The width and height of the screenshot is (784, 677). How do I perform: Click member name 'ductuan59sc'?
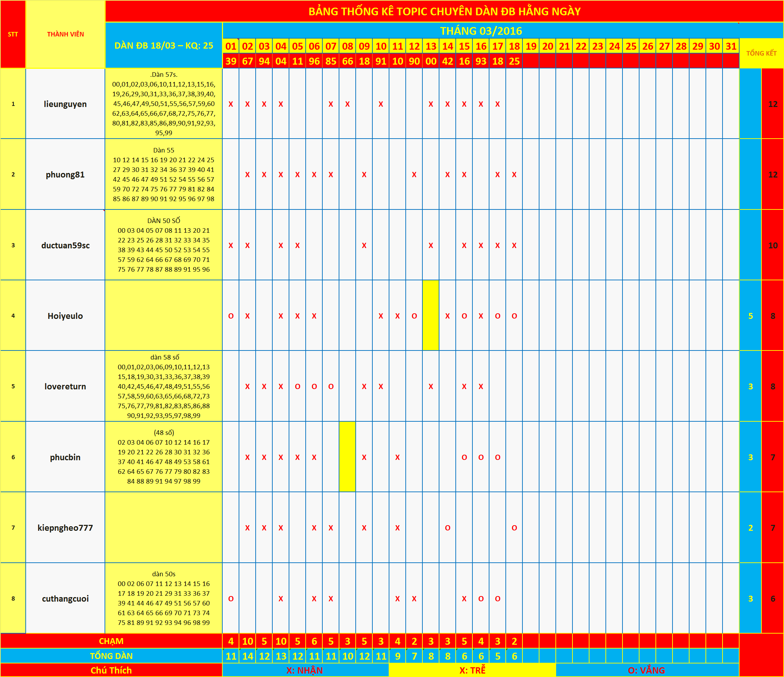click(x=65, y=245)
